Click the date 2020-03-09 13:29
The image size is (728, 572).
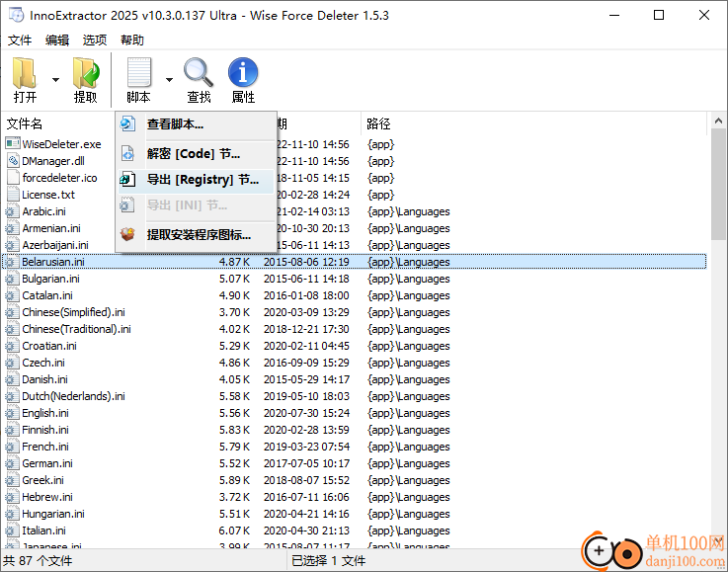[x=306, y=312]
